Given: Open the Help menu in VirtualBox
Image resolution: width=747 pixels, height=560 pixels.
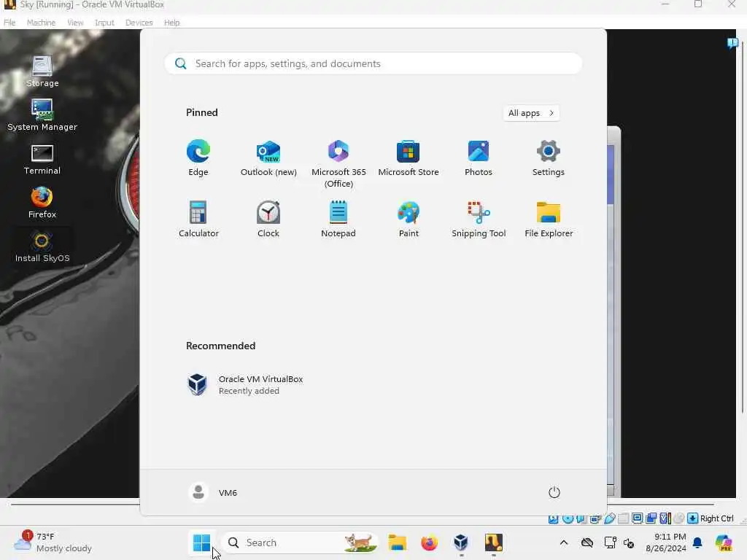Looking at the screenshot, I should pyautogui.click(x=172, y=23).
